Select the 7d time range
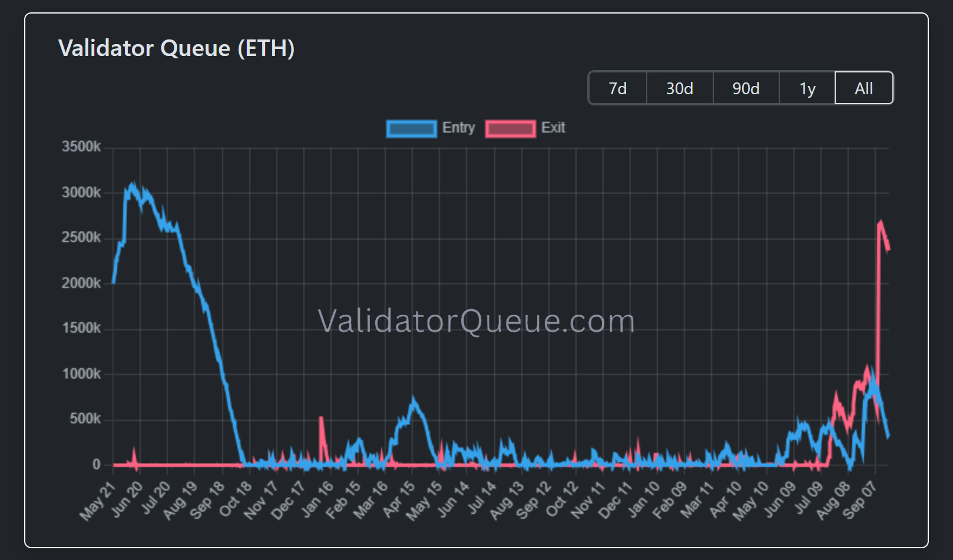Screen dimensions: 953x560 point(617,88)
